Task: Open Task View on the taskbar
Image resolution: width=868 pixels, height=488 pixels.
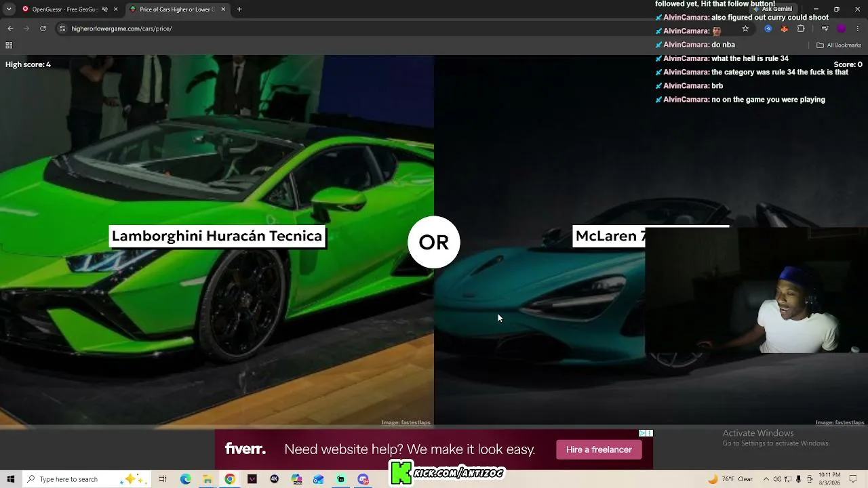Action: (163, 479)
